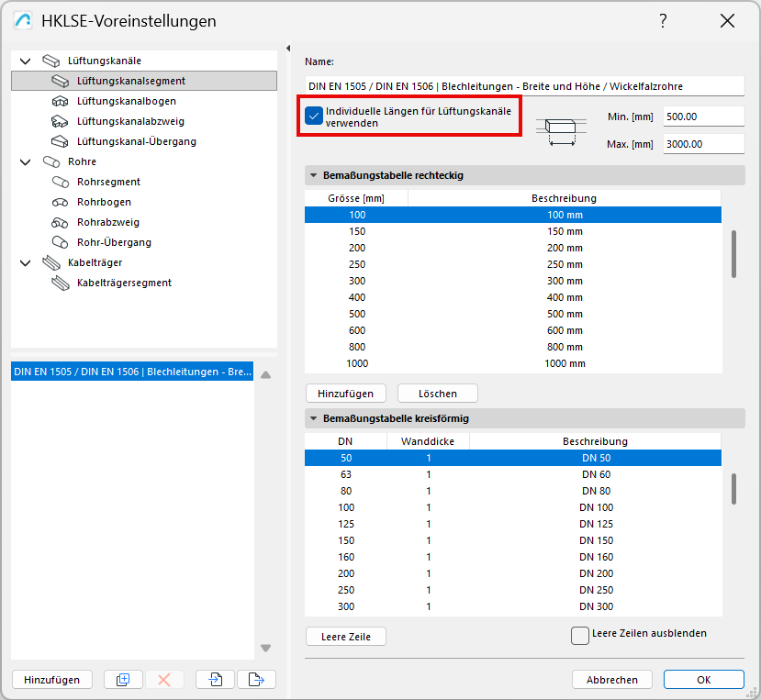Image resolution: width=761 pixels, height=700 pixels.
Task: Select Rohrabzweig in the tree
Action: pos(108,222)
